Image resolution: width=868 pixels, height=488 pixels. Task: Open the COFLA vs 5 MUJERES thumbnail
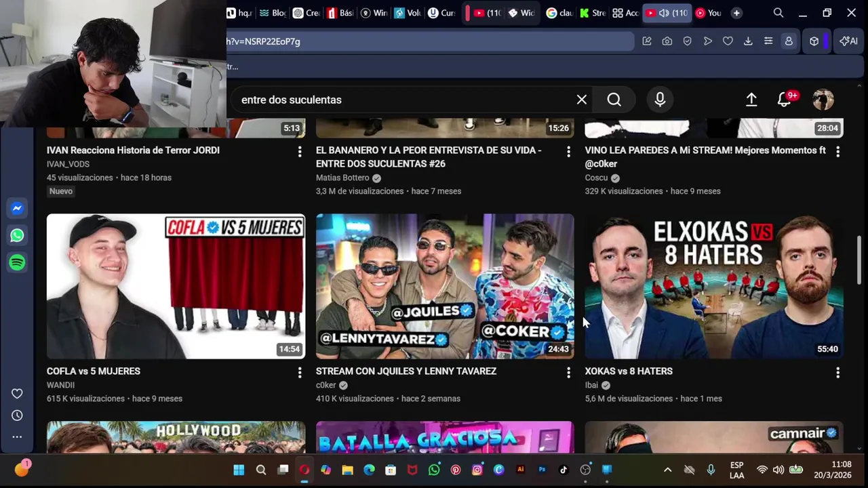coord(176,286)
